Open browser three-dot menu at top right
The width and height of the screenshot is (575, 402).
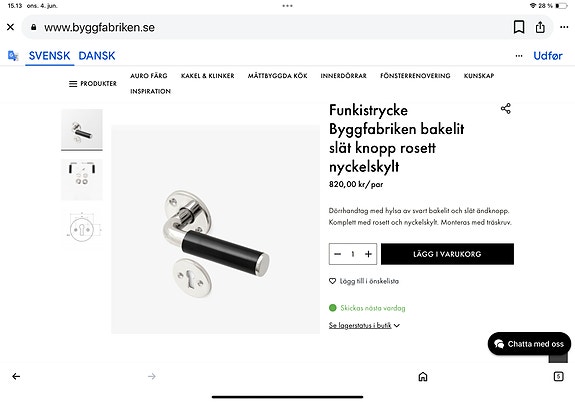pos(564,27)
